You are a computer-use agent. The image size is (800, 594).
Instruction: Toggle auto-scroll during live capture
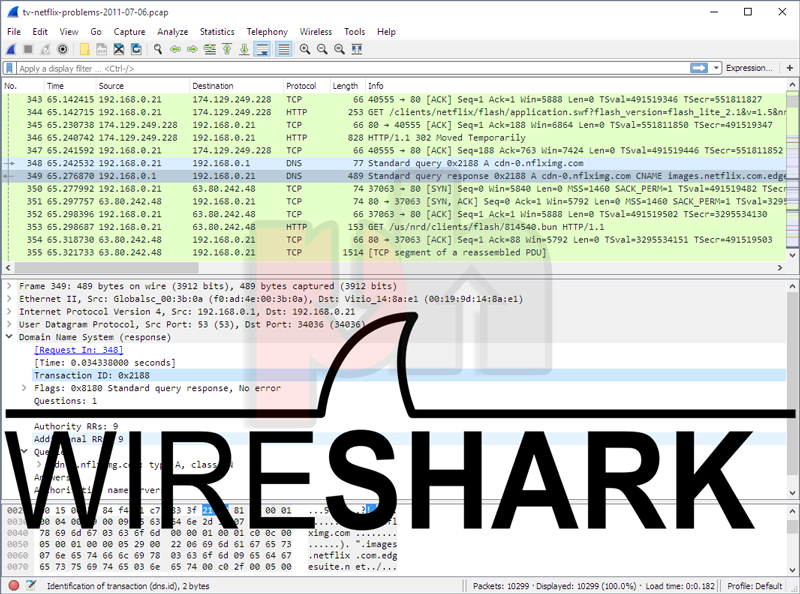click(262, 49)
